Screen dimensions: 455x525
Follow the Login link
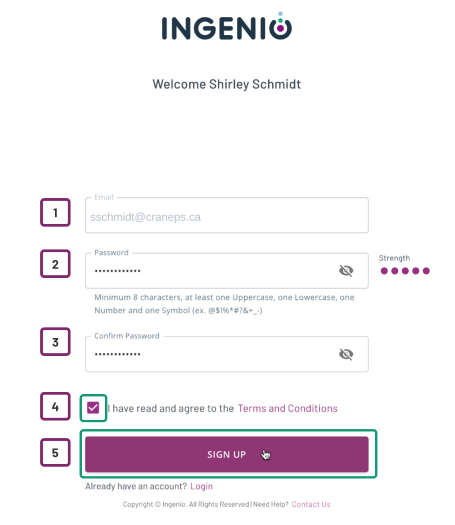point(202,486)
